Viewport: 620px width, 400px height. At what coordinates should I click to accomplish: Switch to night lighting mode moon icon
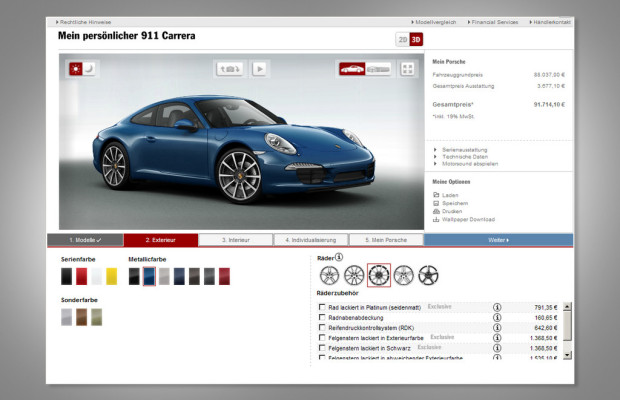[x=89, y=69]
